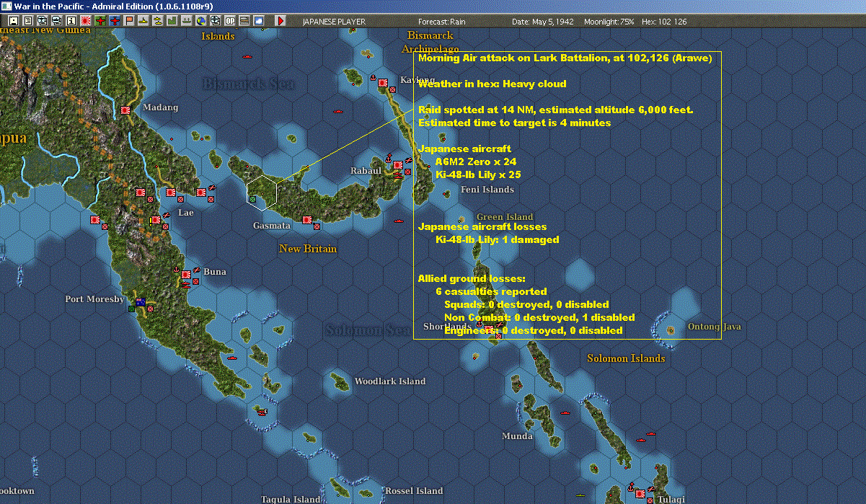Select the Australian flag at Port Moresby

[x=140, y=301]
